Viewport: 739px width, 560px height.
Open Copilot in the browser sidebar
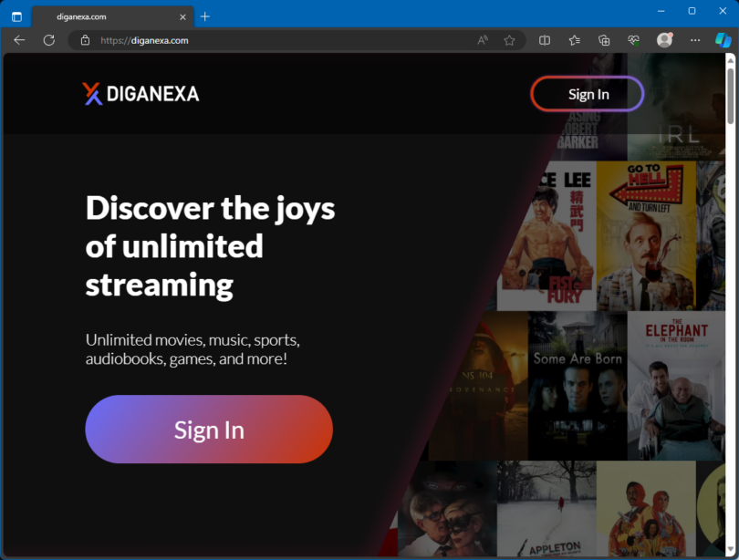[722, 40]
